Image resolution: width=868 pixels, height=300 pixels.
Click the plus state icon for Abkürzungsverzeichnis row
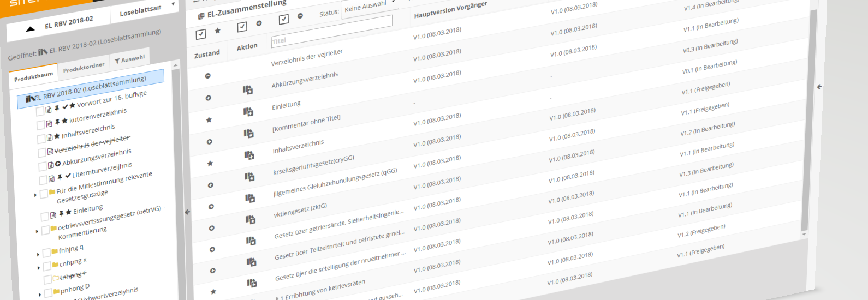pyautogui.click(x=208, y=98)
